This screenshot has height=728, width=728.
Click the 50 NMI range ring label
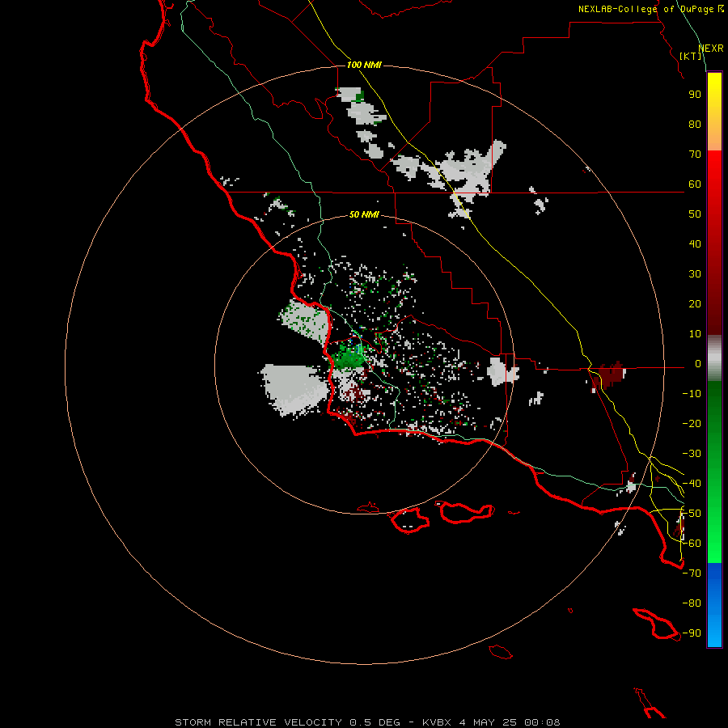coord(364,214)
